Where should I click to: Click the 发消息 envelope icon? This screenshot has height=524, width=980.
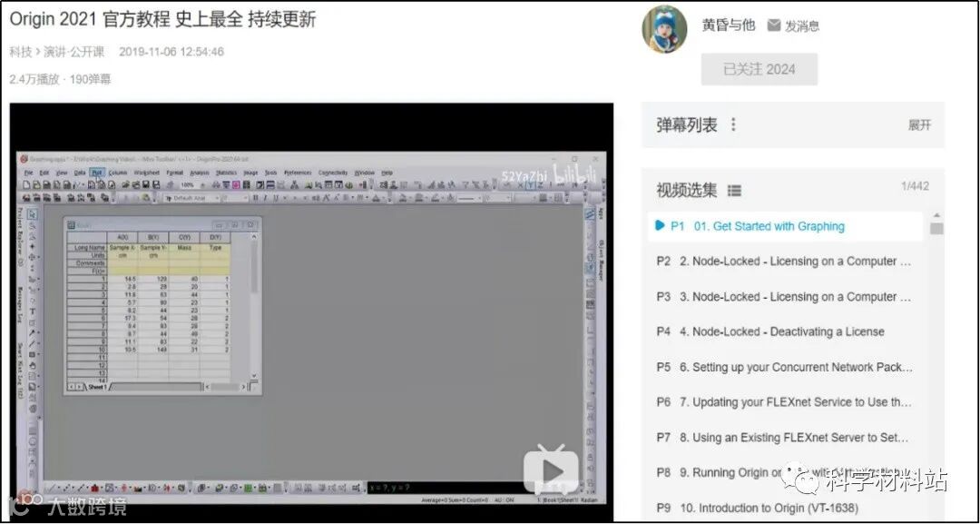click(x=774, y=25)
